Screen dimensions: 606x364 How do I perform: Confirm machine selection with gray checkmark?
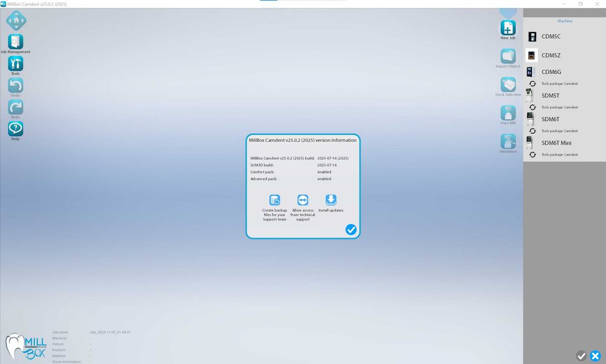coord(581,356)
